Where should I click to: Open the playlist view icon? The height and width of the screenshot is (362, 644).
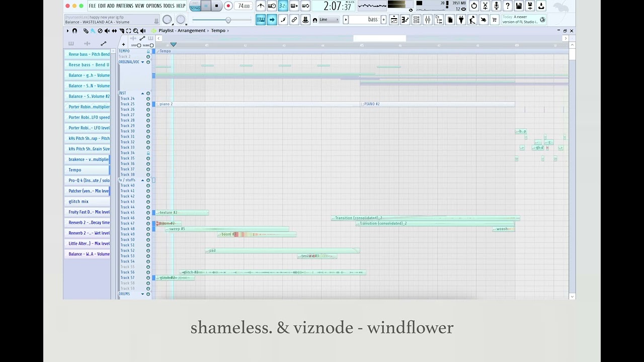(x=394, y=20)
